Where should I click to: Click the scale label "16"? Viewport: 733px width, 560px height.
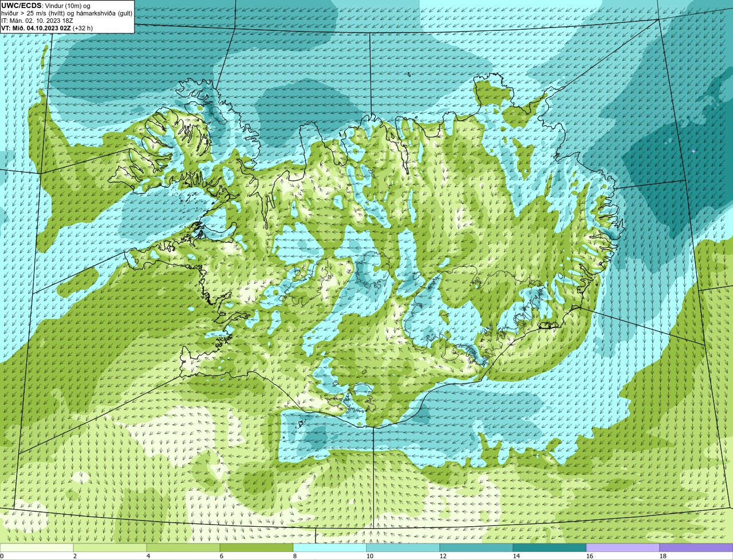[x=590, y=556]
